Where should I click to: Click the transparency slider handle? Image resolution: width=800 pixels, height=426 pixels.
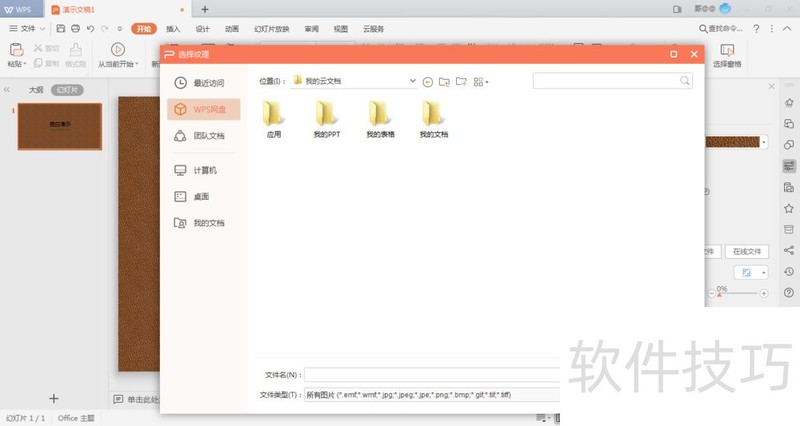(720, 295)
